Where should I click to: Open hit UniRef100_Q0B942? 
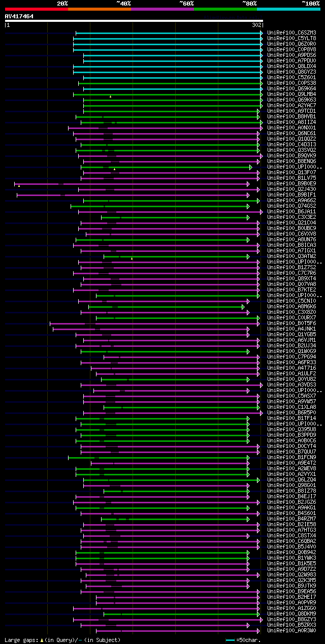291,552
